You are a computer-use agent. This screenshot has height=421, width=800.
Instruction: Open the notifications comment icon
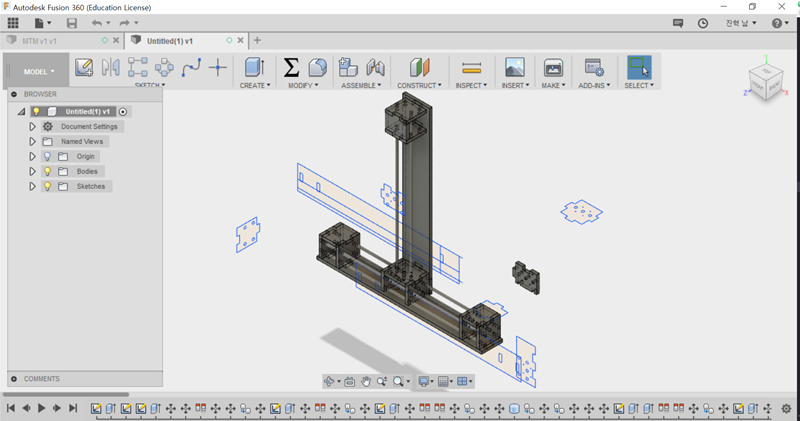[678, 23]
